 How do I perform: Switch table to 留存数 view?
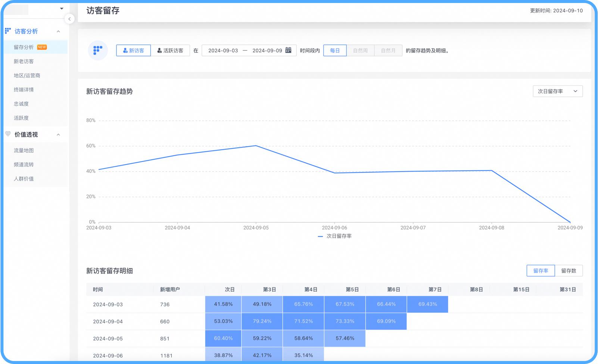[x=569, y=271]
